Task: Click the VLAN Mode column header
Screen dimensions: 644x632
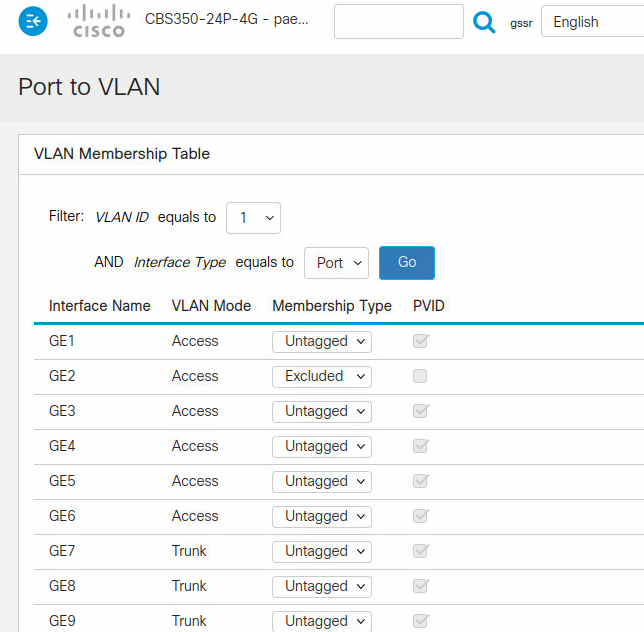Action: (x=211, y=306)
